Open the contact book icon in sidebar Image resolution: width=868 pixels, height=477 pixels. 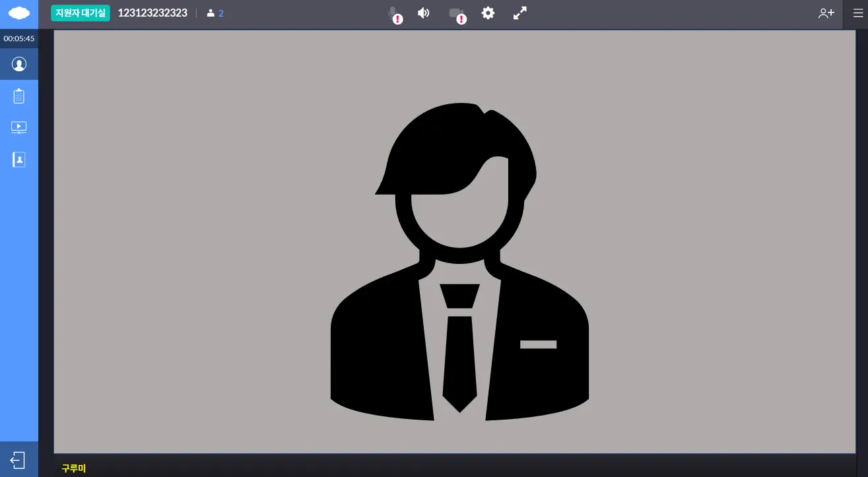(x=19, y=160)
